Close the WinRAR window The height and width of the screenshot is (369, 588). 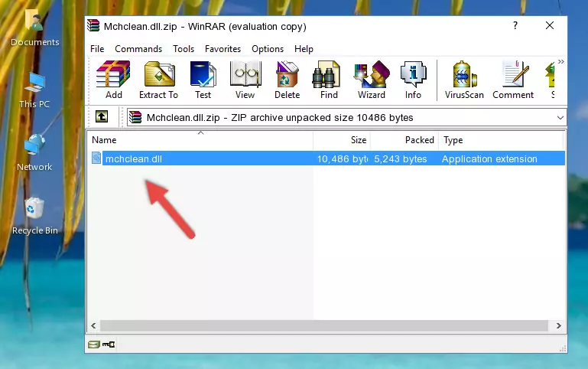tap(549, 25)
